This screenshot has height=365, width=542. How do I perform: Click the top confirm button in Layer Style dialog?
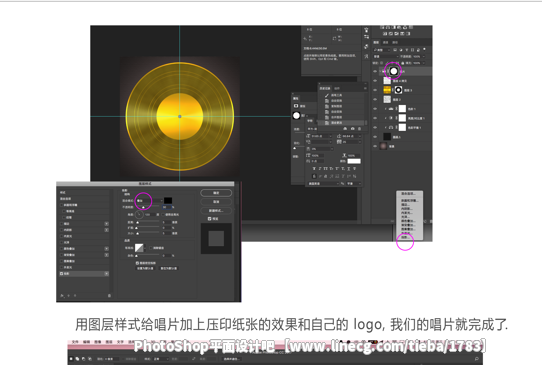click(216, 193)
